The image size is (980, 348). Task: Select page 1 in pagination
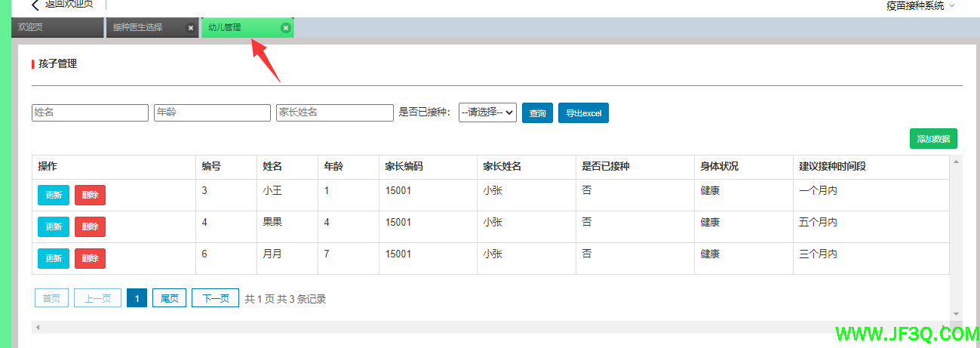(137, 298)
